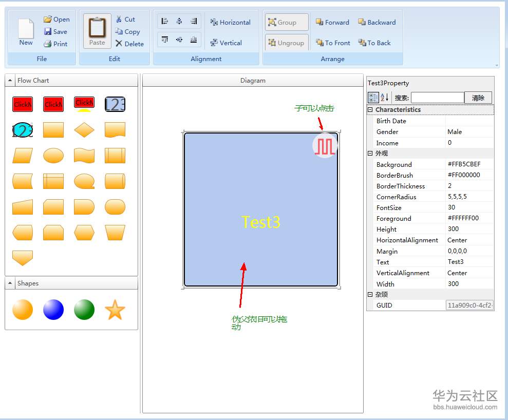The width and height of the screenshot is (508, 420).
Task: Edit the BorderBrush value #FF000000
Action: pos(469,175)
